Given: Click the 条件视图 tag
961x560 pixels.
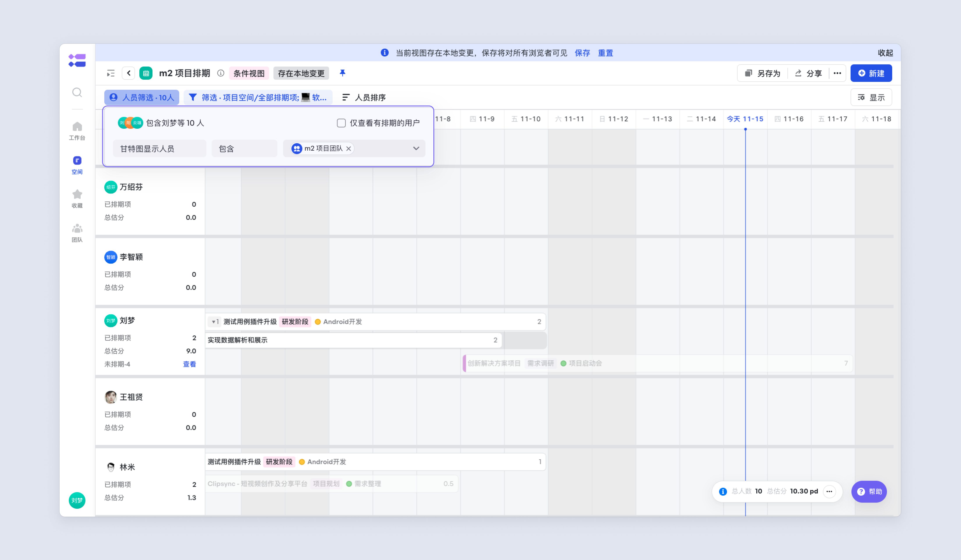Looking at the screenshot, I should tap(249, 73).
